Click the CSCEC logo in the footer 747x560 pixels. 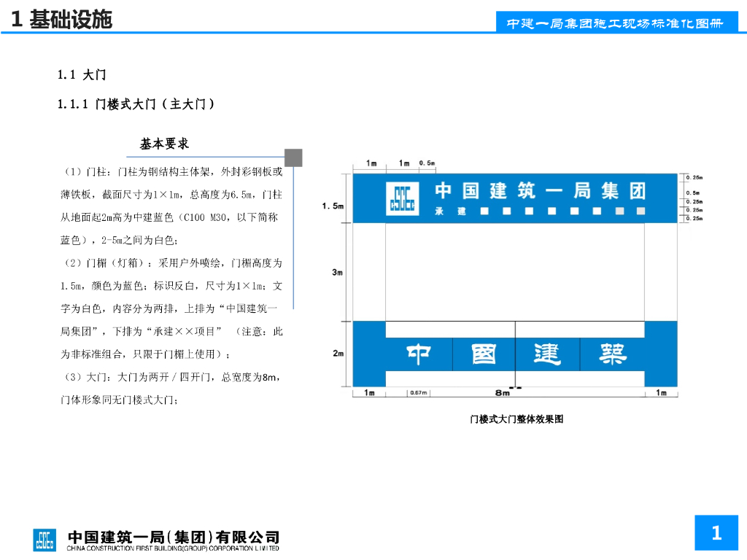coord(44,539)
